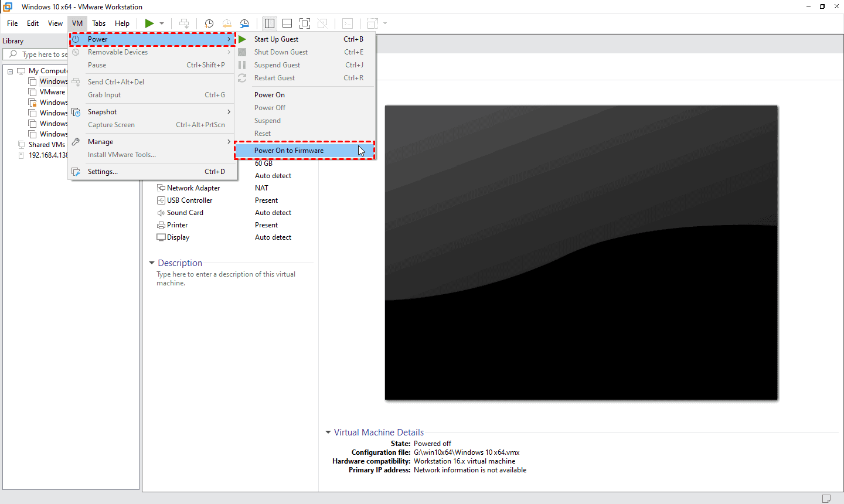Viewport: 844px width, 504px height.
Task: Open the File menu
Action: click(x=12, y=23)
